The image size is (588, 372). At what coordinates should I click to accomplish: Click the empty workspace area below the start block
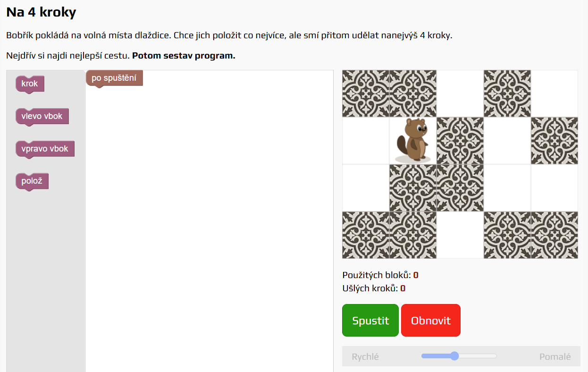point(210,227)
